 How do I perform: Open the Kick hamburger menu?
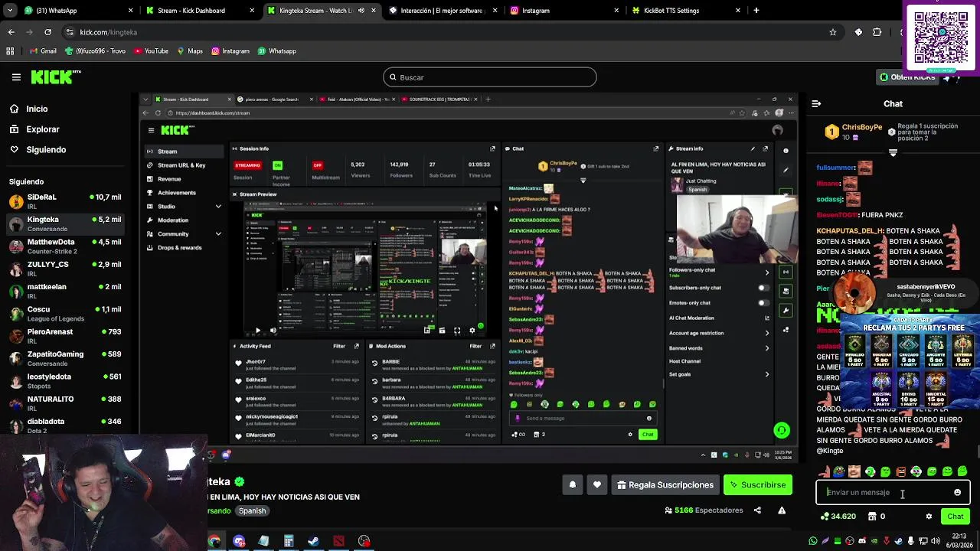[16, 77]
